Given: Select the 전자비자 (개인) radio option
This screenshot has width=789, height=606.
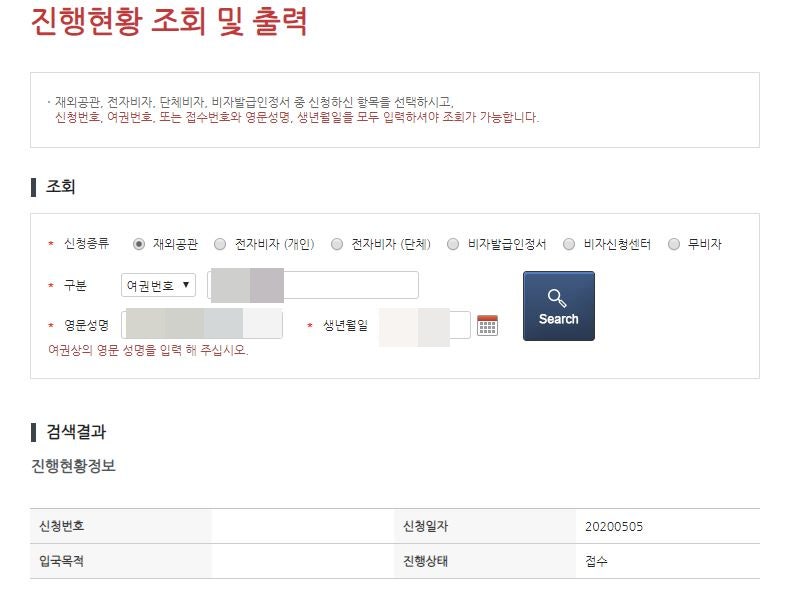Looking at the screenshot, I should tap(220, 244).
